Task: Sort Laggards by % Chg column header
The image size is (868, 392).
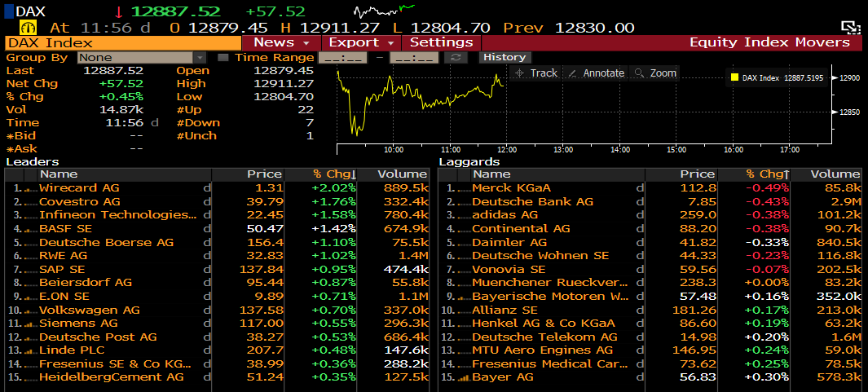Action: pos(754,174)
